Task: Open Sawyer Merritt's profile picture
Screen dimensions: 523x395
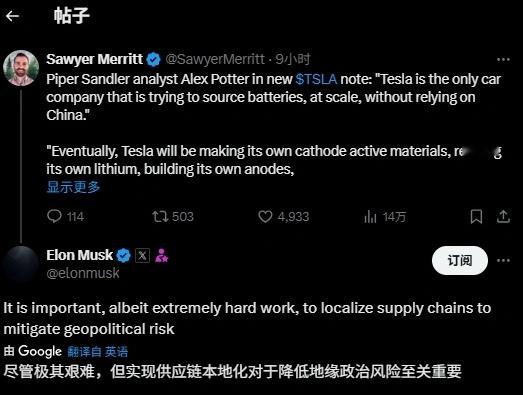Action: (21, 68)
